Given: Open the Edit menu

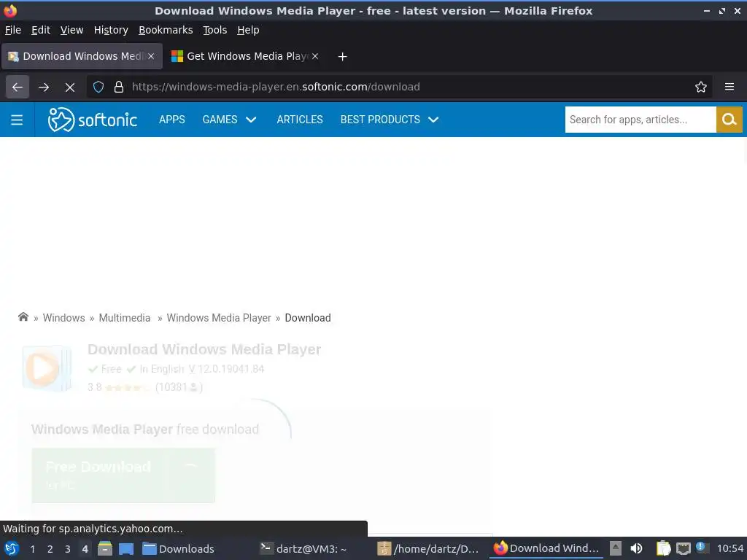Looking at the screenshot, I should 41,30.
